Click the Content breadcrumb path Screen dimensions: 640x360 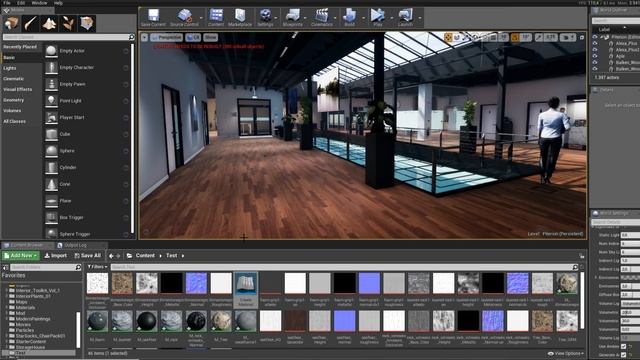coord(145,256)
